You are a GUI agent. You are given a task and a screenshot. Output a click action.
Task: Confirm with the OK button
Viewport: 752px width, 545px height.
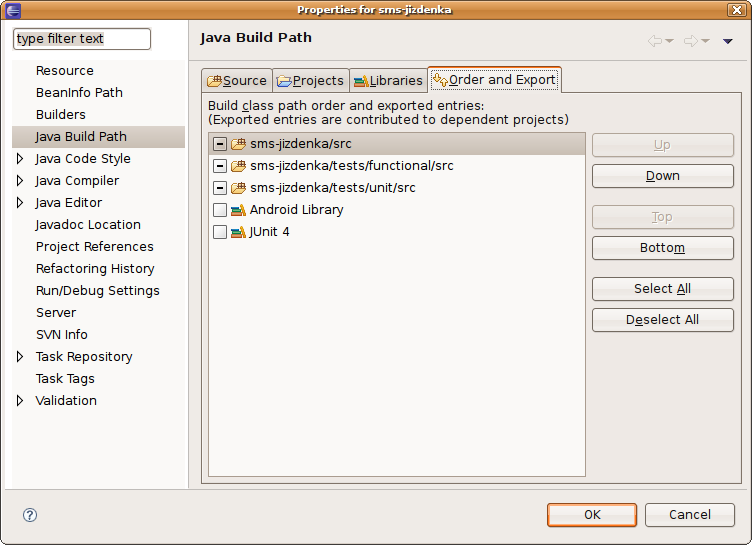[x=592, y=515]
